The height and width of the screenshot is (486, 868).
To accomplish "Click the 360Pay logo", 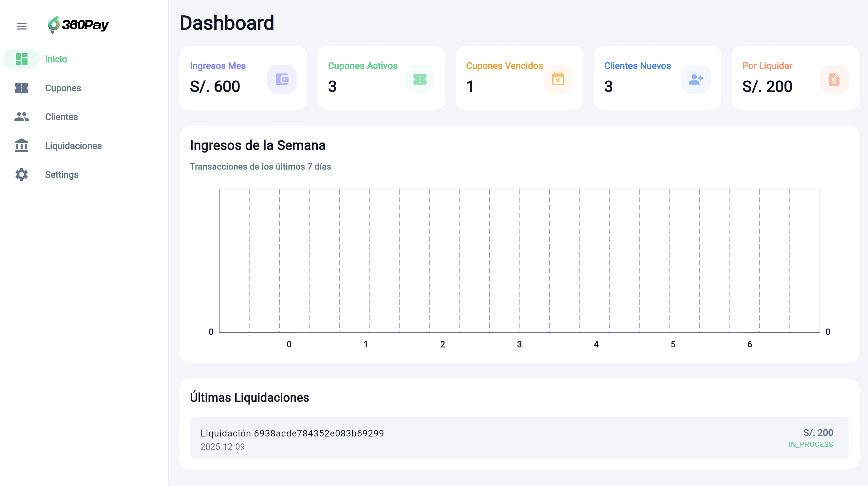I will coord(78,25).
